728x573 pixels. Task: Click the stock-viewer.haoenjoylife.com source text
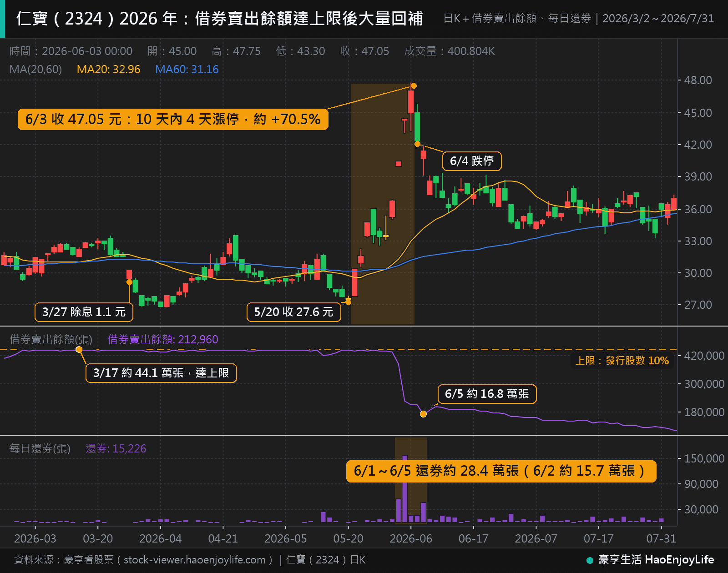point(194,560)
